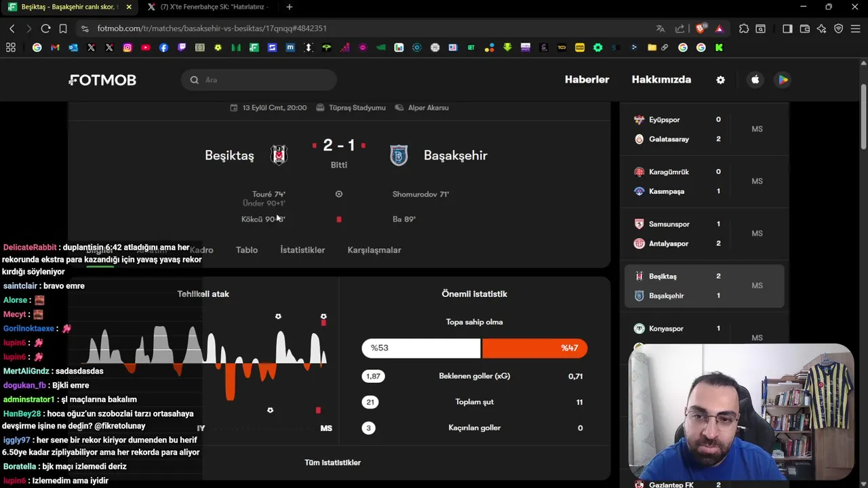Open the Outlook bookmark
The image size is (868, 488).
(73, 47)
